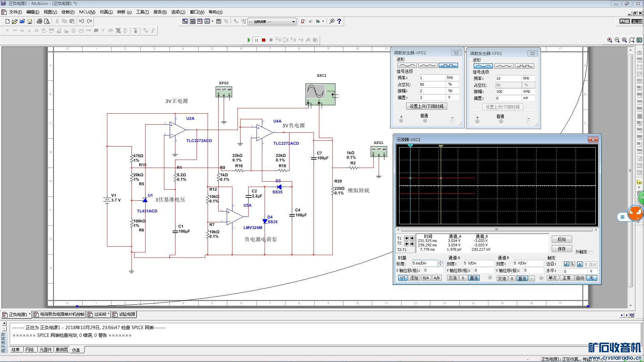Open Help question mark icon
The image size is (644, 362).
click(339, 21)
